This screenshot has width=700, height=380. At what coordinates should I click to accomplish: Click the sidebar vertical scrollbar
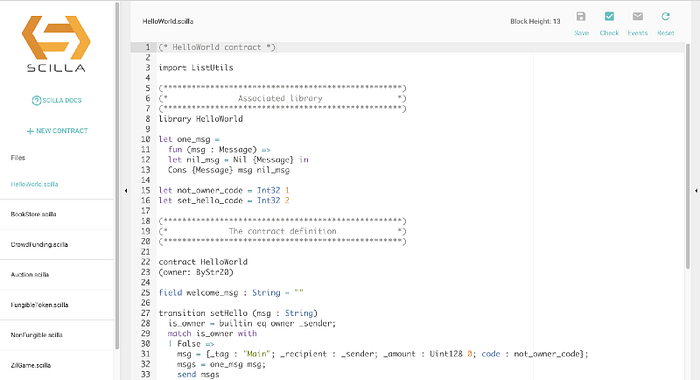click(117, 176)
